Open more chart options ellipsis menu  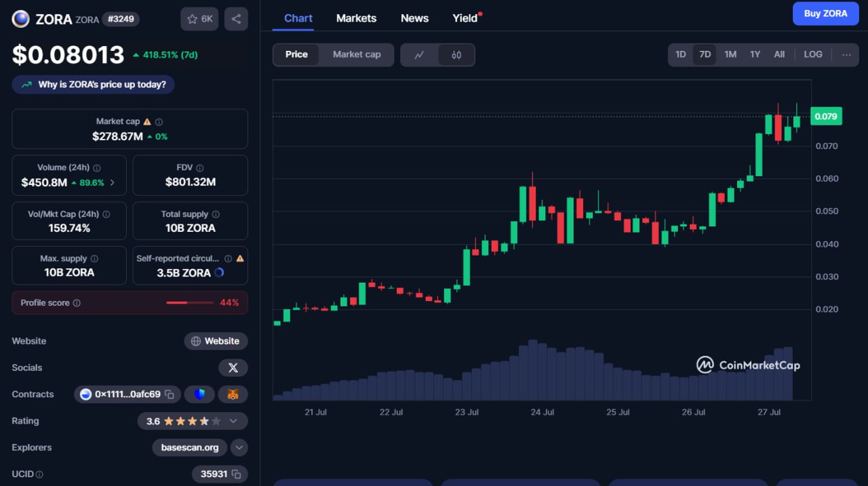coord(846,55)
